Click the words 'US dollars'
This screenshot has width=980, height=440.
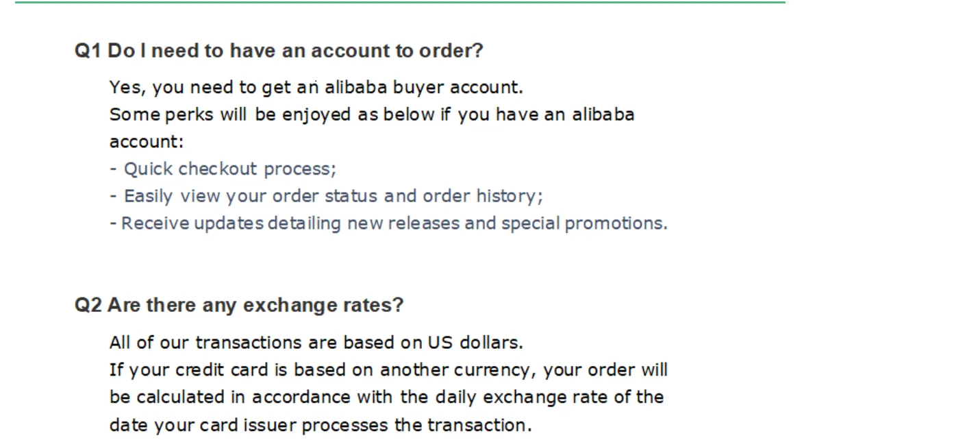point(475,342)
